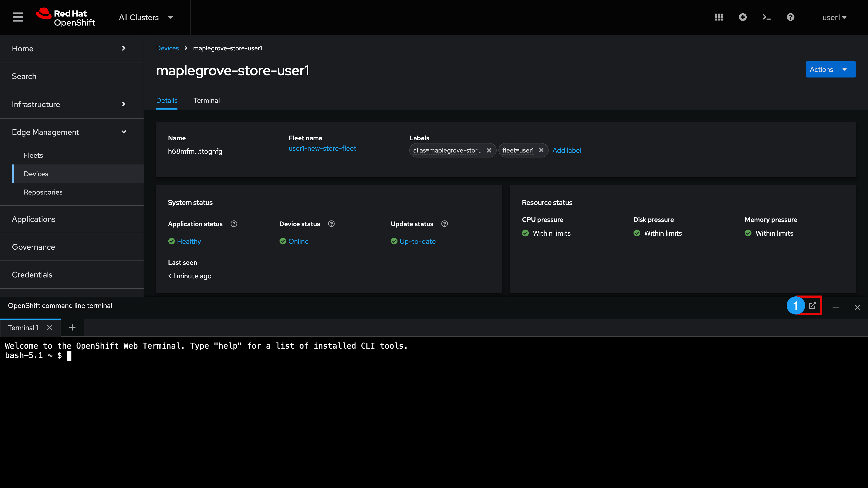This screenshot has height=488, width=868.
Task: Click the Memory pressure Within limits value
Action: 774,233
